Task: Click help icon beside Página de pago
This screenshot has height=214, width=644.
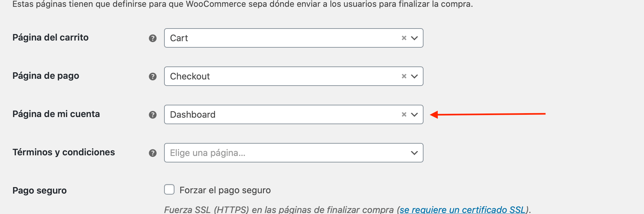Action: 153,77
